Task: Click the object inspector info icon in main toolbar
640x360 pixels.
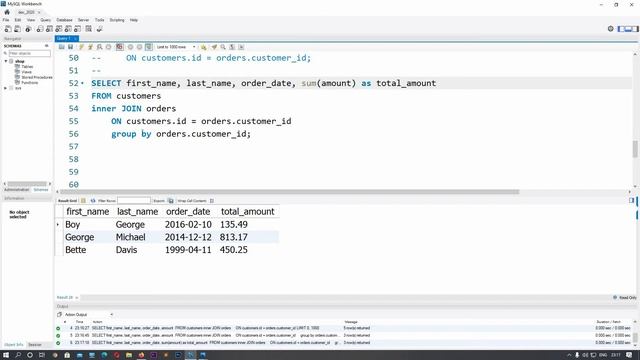Action: tap(28, 29)
